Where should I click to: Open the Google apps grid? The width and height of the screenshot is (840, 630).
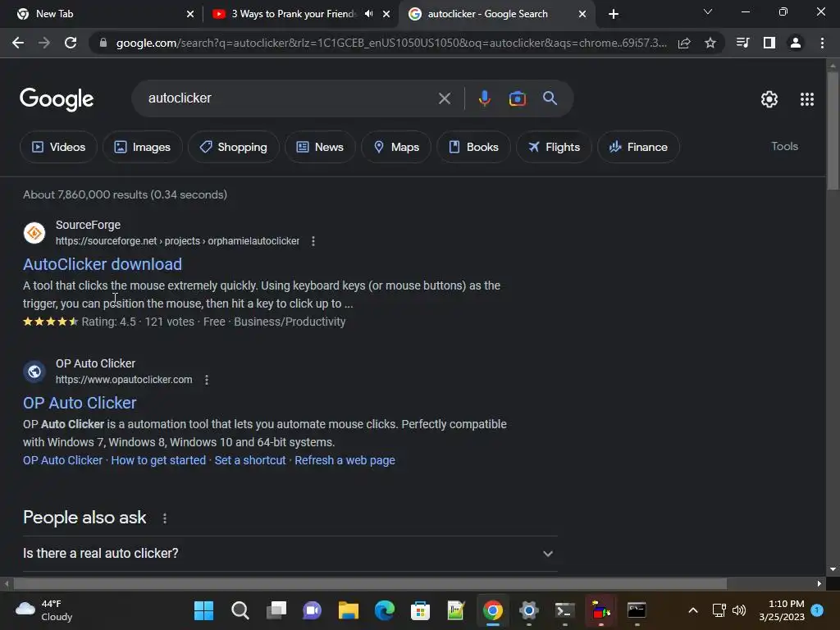(807, 99)
